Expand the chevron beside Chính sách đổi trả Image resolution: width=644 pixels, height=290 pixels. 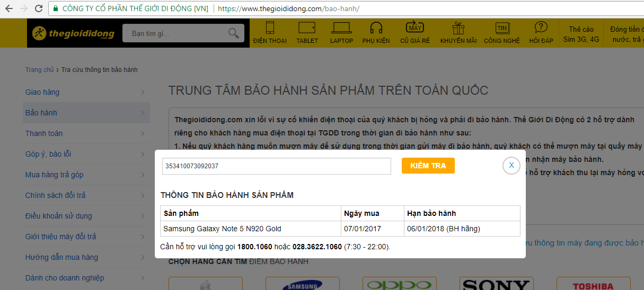(143, 196)
